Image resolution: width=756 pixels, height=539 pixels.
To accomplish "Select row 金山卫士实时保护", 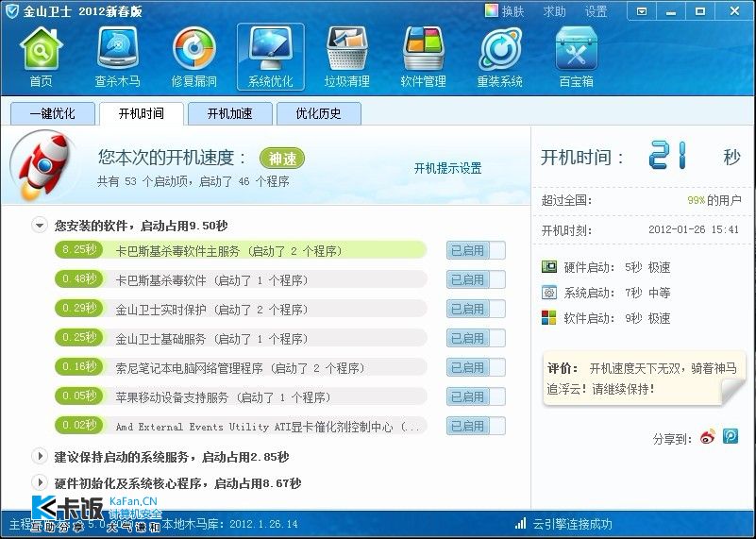I will pyautogui.click(x=241, y=309).
